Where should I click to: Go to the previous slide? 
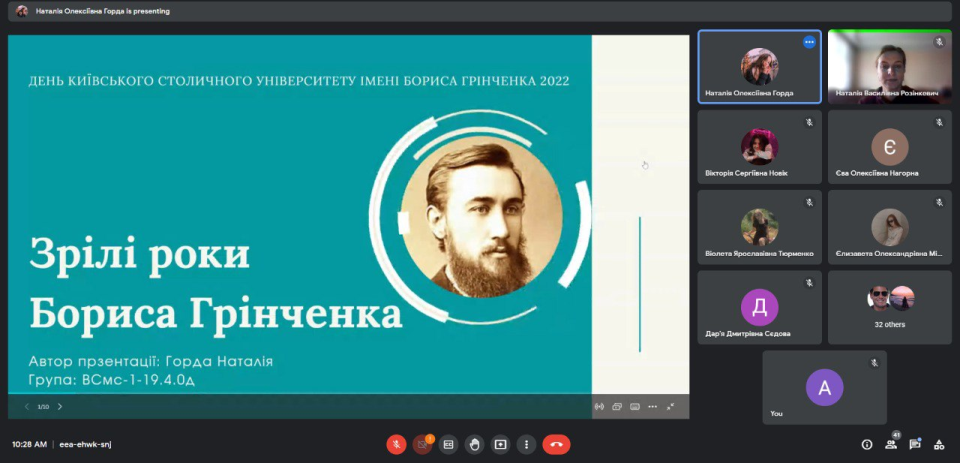26,407
